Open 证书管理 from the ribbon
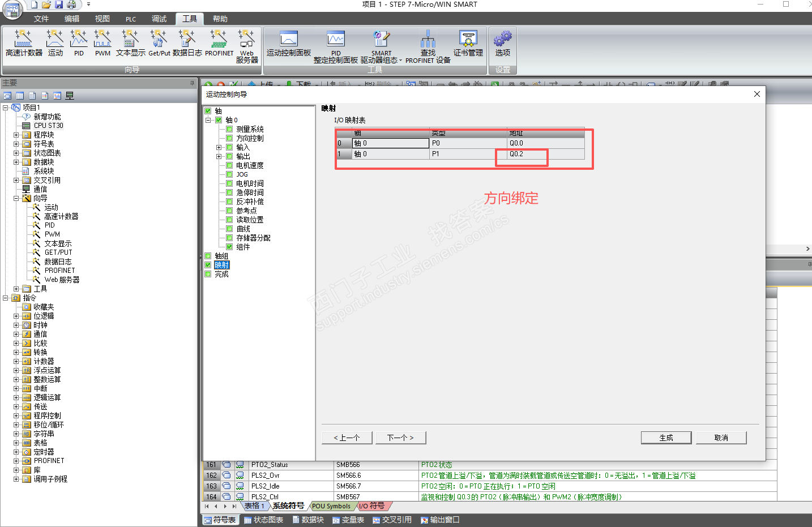The height and width of the screenshot is (527, 812). (468, 44)
